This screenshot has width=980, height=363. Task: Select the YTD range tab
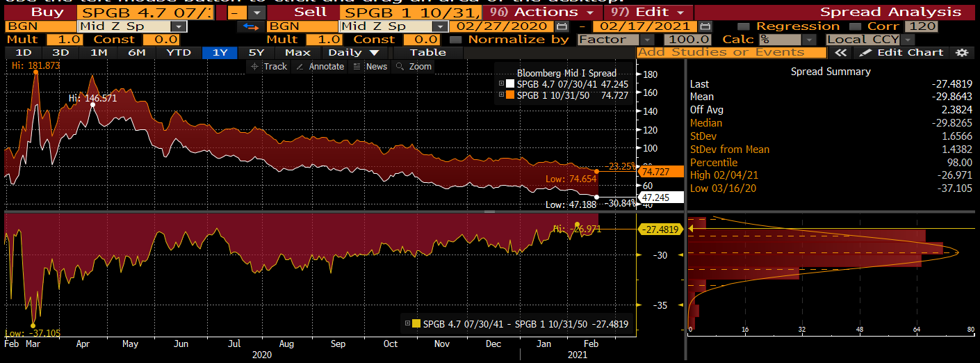[x=178, y=52]
